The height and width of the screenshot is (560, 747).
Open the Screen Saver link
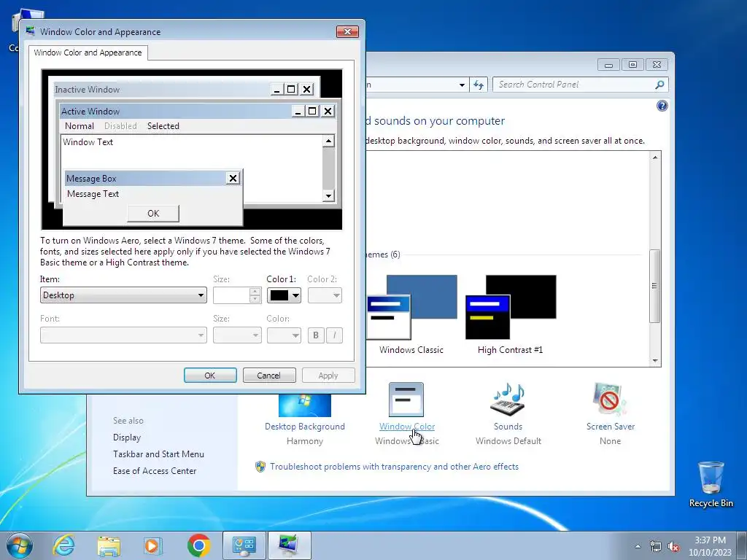click(611, 427)
